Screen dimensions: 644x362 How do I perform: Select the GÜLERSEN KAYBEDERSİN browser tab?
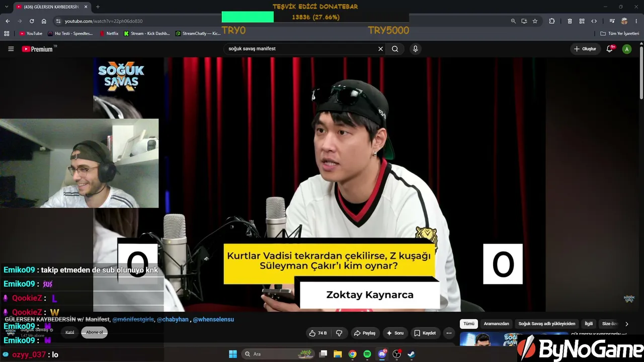52,7
